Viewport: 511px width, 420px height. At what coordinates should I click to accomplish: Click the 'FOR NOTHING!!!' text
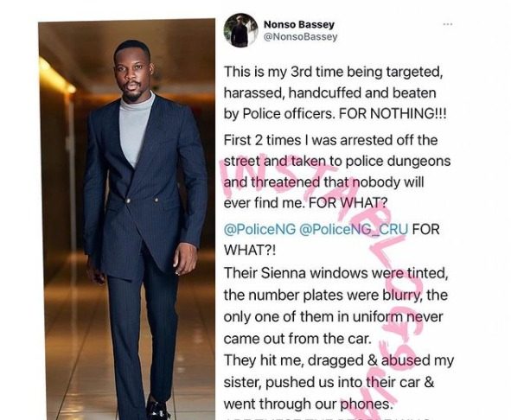(393, 114)
